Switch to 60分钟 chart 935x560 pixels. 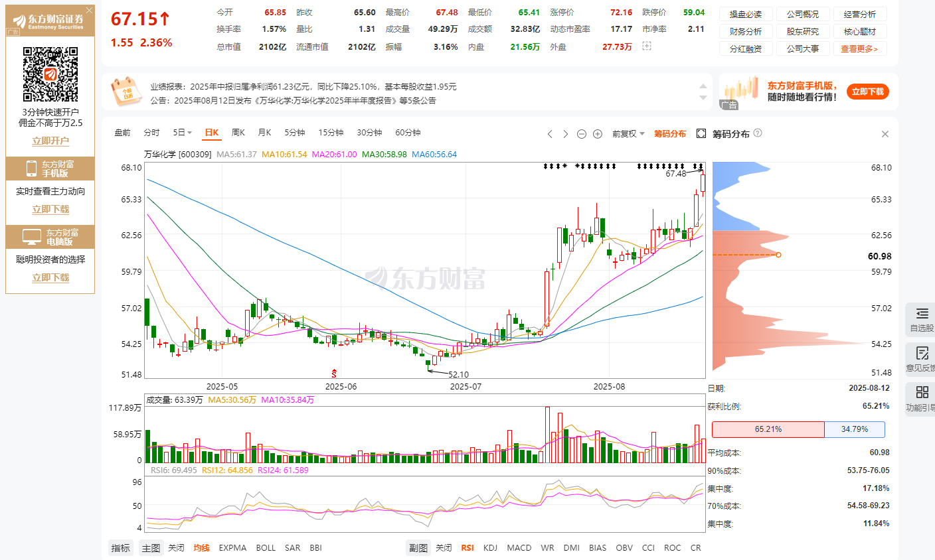tap(408, 133)
